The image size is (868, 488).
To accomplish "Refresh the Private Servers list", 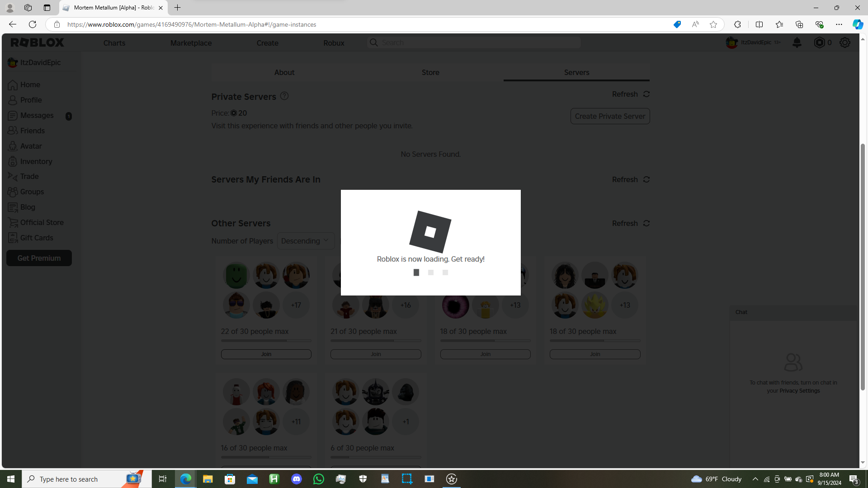I will tap(631, 94).
